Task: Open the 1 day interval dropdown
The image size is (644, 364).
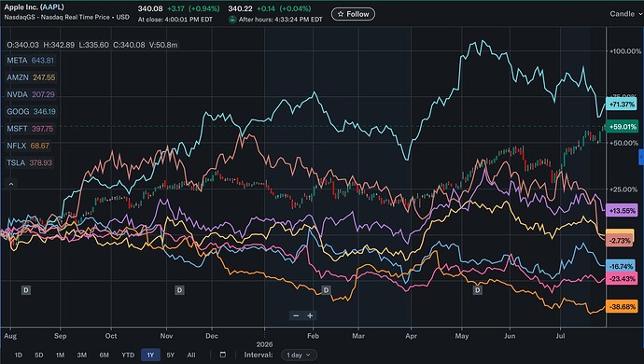Action: click(299, 355)
